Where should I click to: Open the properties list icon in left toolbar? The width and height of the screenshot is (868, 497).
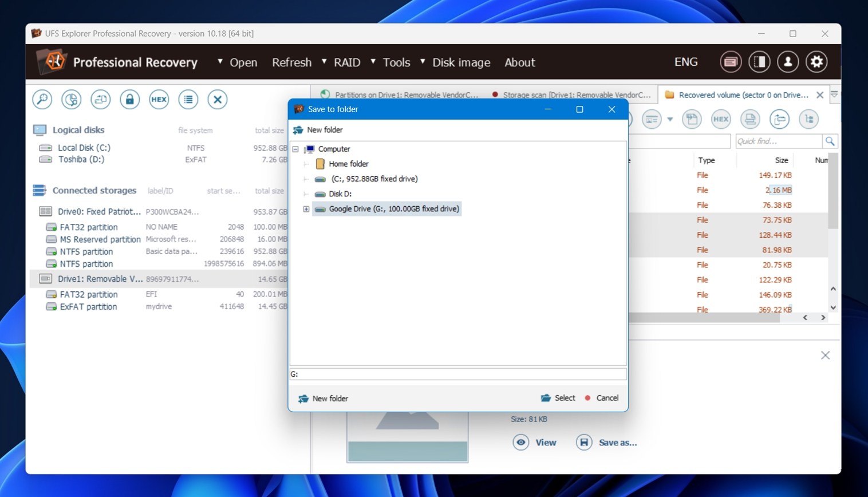click(188, 99)
